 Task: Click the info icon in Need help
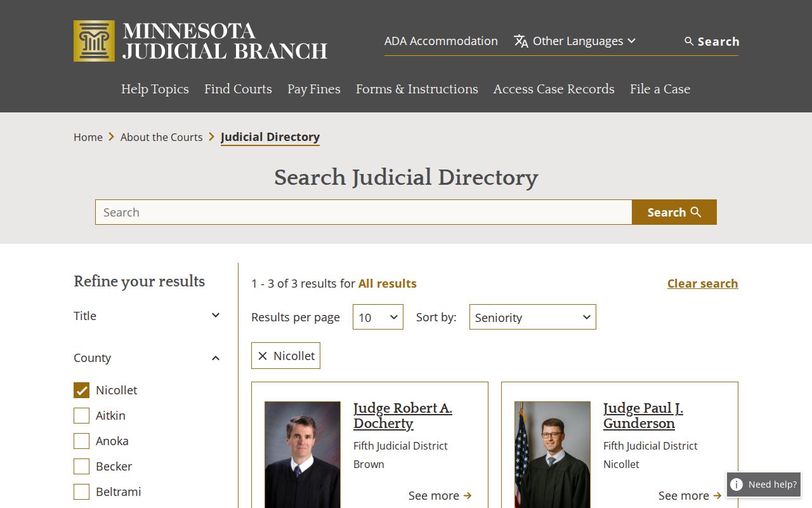point(737,485)
